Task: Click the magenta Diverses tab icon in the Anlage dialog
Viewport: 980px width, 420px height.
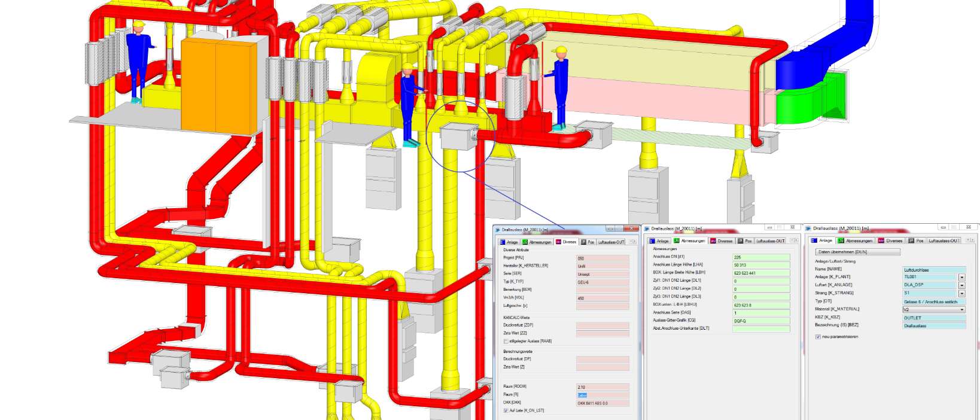Action: 881,241
